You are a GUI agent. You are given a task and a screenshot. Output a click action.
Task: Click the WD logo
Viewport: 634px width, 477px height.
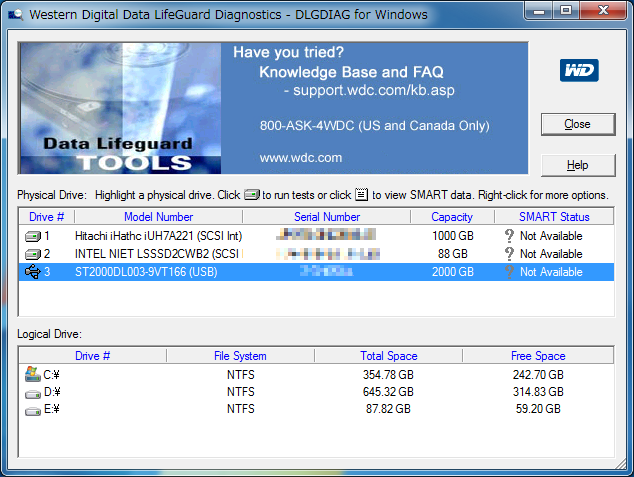point(579,71)
